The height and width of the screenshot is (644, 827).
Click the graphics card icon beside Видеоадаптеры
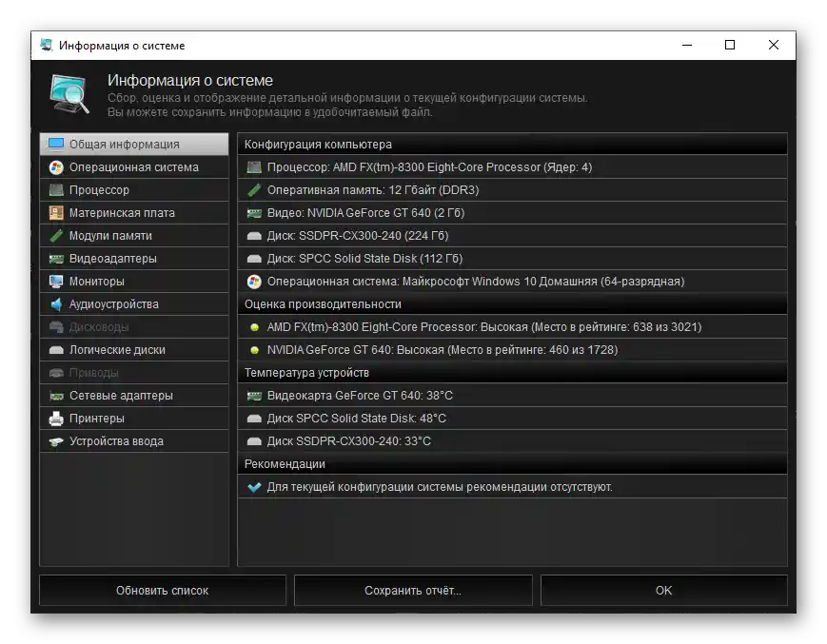pyautogui.click(x=56, y=259)
